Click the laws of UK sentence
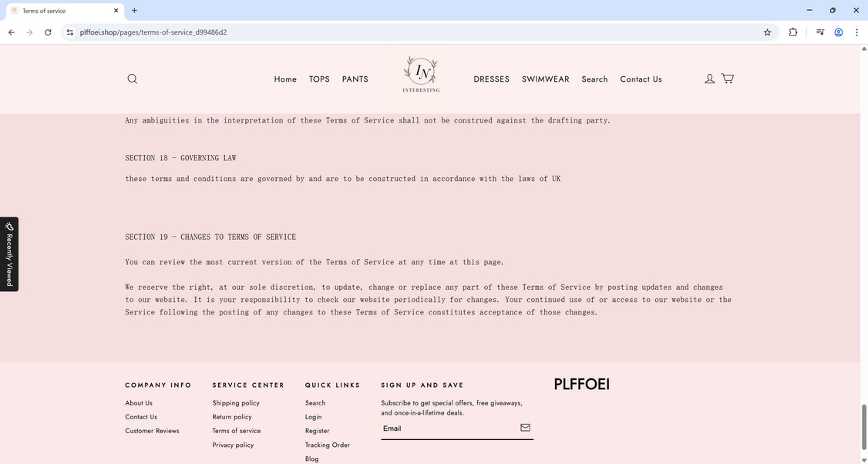 343,179
